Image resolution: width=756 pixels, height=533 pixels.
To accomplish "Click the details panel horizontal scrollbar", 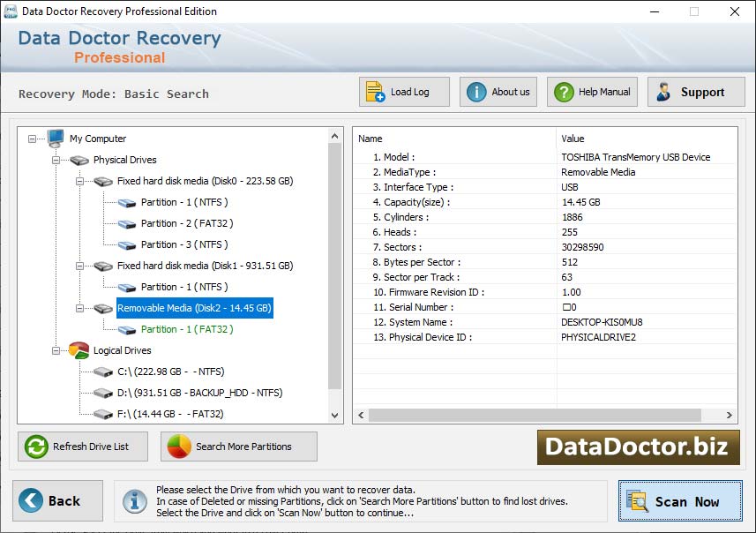I will click(535, 415).
